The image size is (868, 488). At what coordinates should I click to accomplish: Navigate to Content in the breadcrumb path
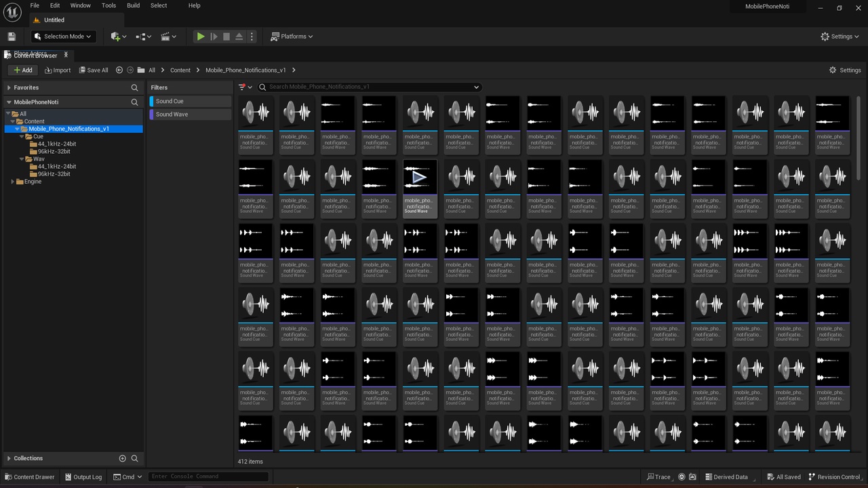pyautogui.click(x=180, y=70)
